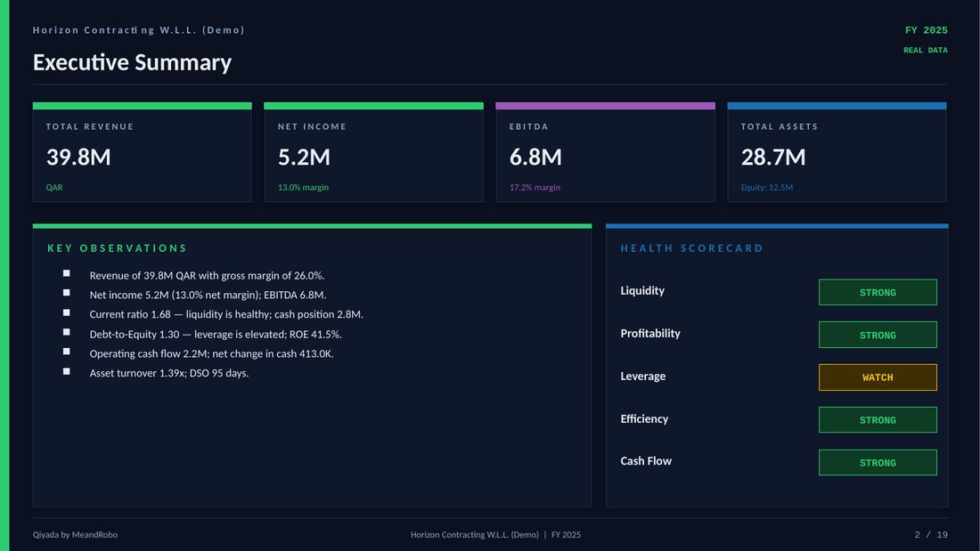Click the centered footer company and year text
The height and width of the screenshot is (551, 980).
[x=495, y=535]
